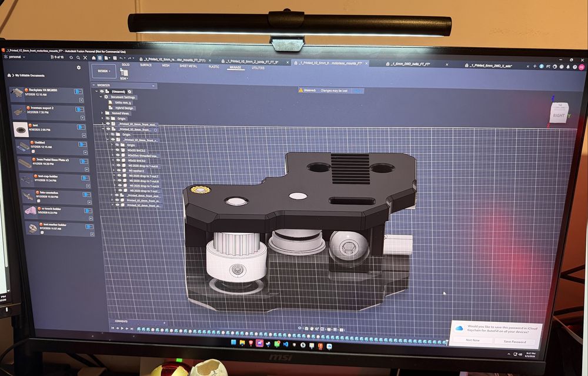Switch to the SHEET METAL ribbon tab

tap(188, 66)
